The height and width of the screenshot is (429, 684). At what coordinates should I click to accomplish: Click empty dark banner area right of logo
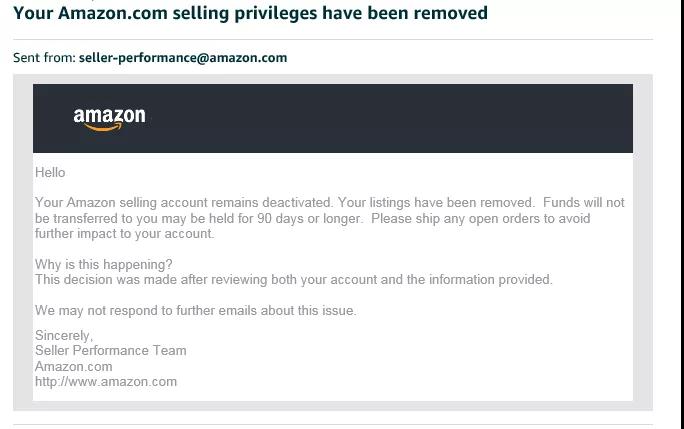(x=388, y=118)
